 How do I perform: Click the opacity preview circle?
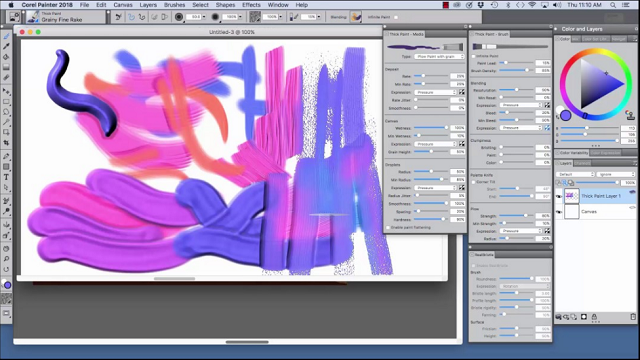pyautogui.click(x=215, y=17)
